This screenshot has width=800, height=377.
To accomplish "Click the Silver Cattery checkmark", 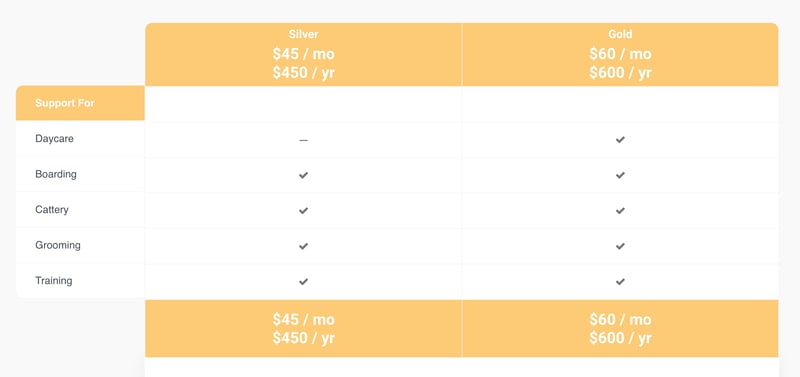I will [x=304, y=210].
